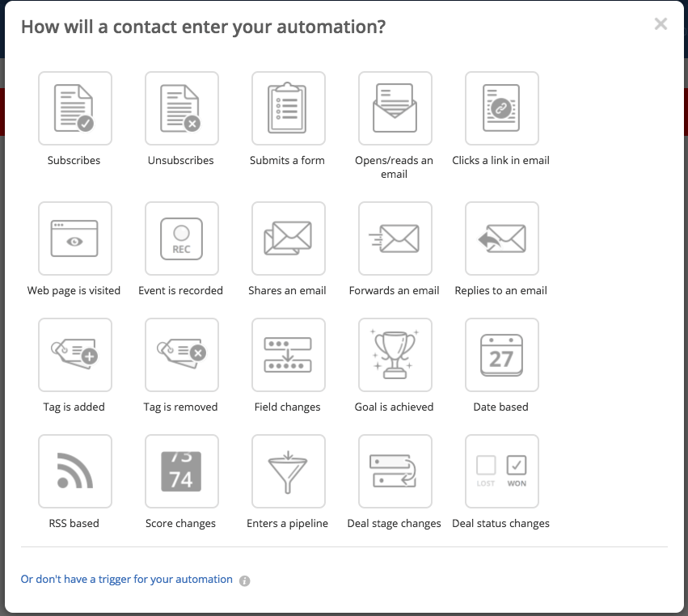Choose the Shares an email trigger
Screen dimensions: 688x616
[289, 238]
